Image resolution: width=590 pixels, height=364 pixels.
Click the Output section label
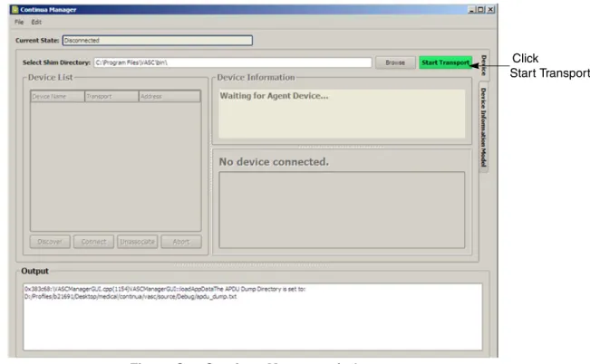point(34,271)
